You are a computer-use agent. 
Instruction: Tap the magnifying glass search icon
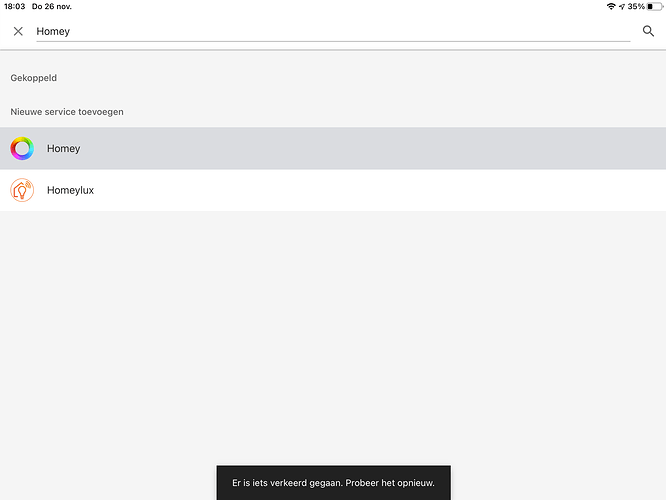coord(648,31)
